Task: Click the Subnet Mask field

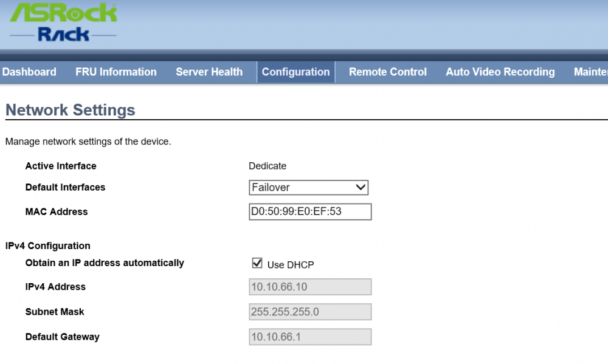Action: (x=310, y=312)
